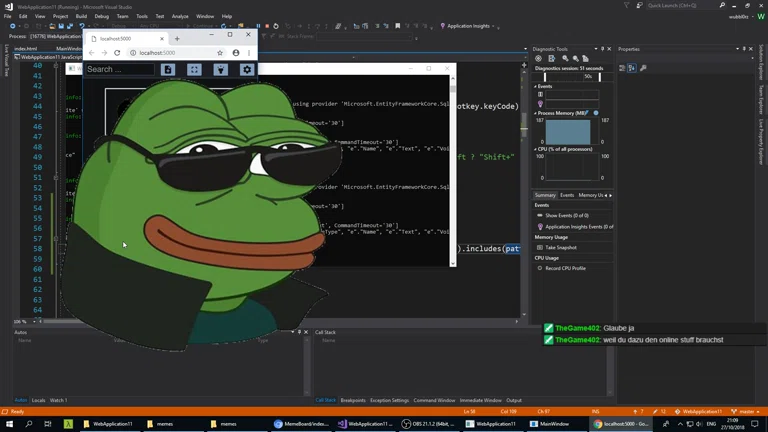This screenshot has width=768, height=432.
Task: Reload the localhost:5000 browser page
Action: coord(117,53)
